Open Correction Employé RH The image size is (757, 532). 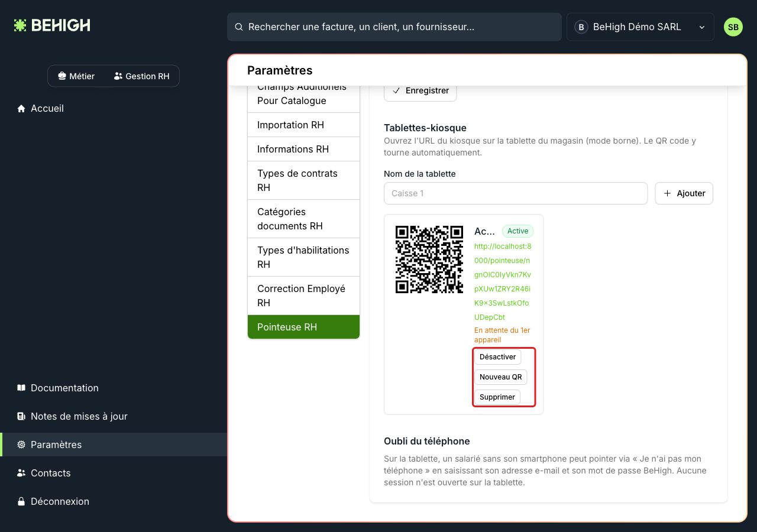(303, 296)
